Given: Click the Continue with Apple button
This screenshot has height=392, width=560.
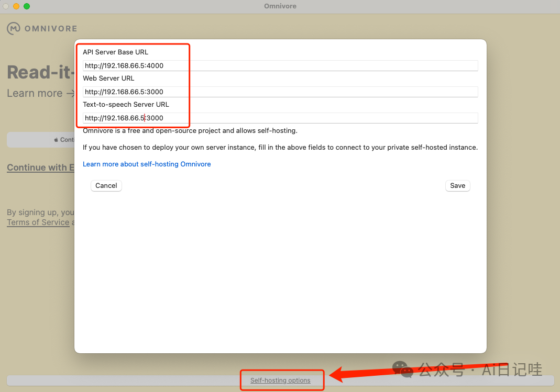Looking at the screenshot, I should [x=40, y=140].
